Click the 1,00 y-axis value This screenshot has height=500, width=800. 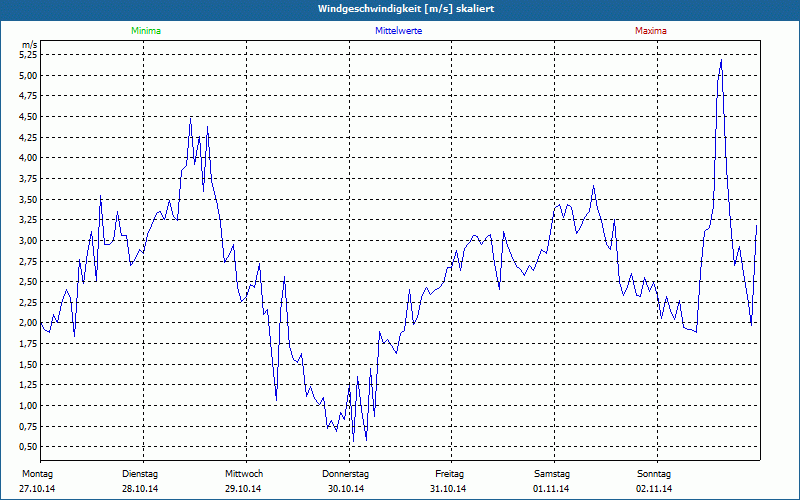coord(29,406)
